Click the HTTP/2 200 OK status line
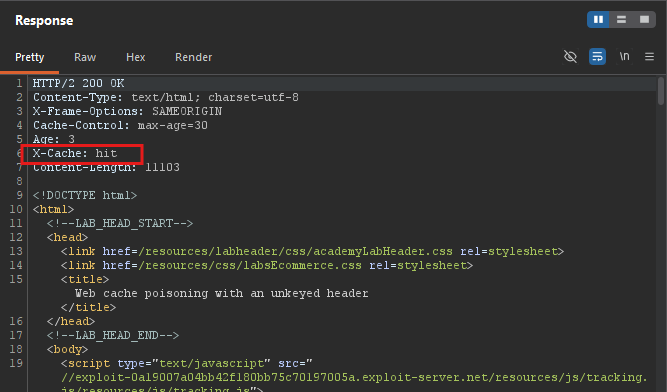 click(x=79, y=83)
